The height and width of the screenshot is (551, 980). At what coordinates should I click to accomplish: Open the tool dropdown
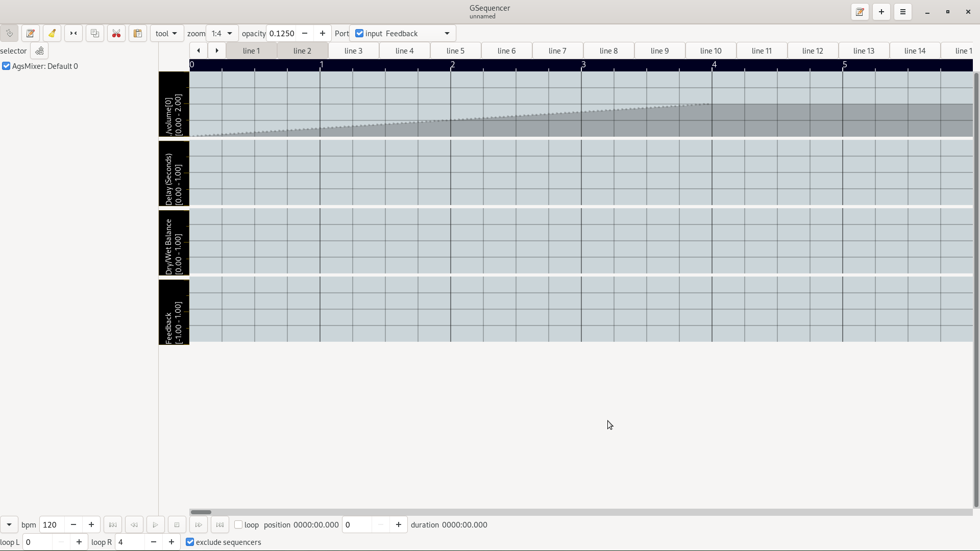166,33
